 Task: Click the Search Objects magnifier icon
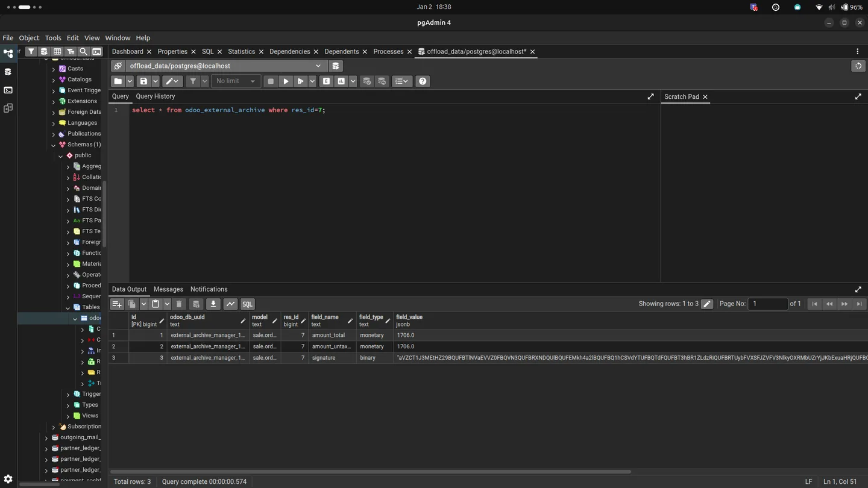[84, 52]
